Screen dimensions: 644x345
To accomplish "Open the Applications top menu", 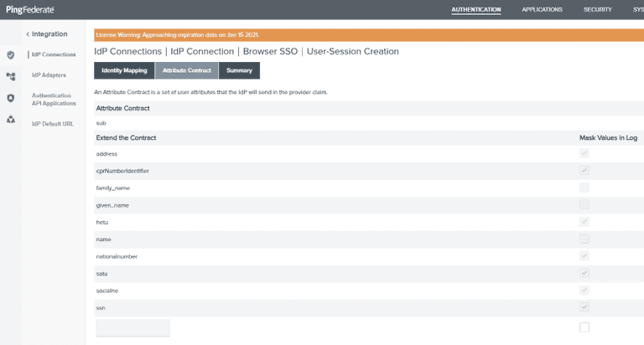I will (x=542, y=10).
